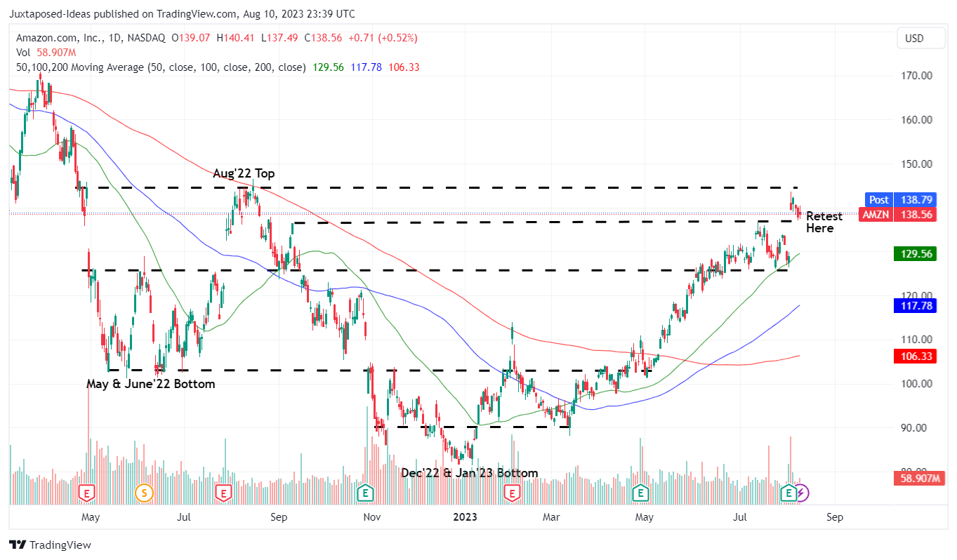957x560 pixels.
Task: Click the Post 138.79 price label
Action: [x=901, y=200]
